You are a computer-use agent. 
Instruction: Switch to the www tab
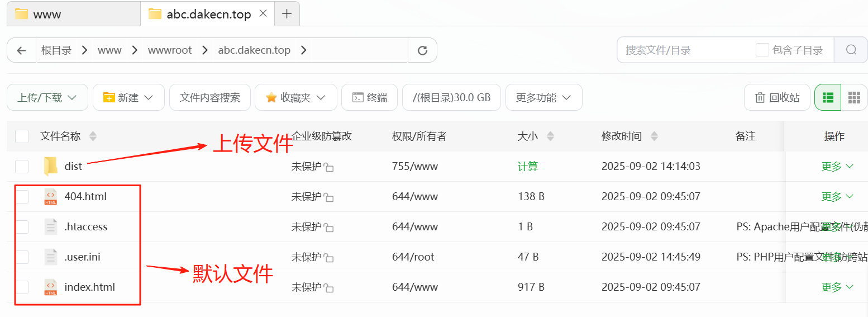click(x=73, y=14)
